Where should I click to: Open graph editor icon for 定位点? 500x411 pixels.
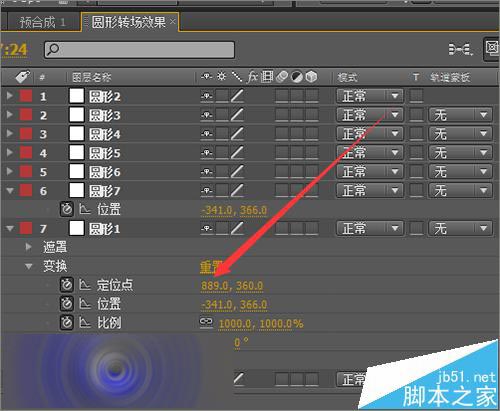(85, 285)
